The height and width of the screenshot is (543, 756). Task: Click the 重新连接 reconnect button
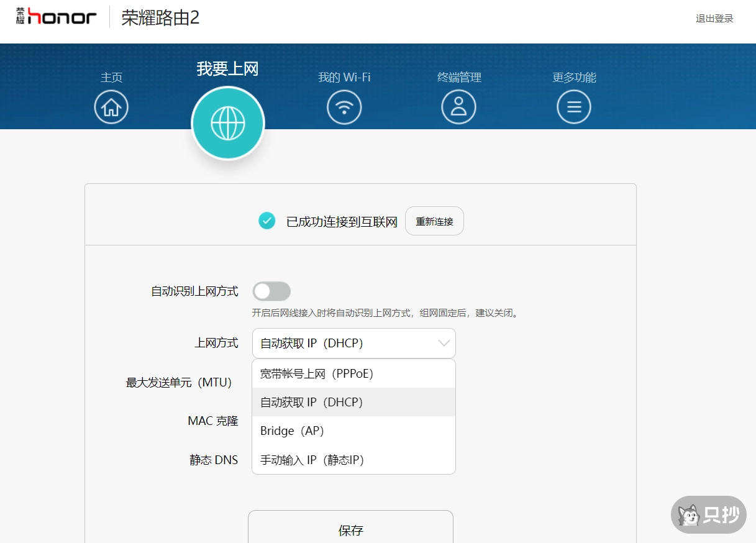click(x=434, y=221)
